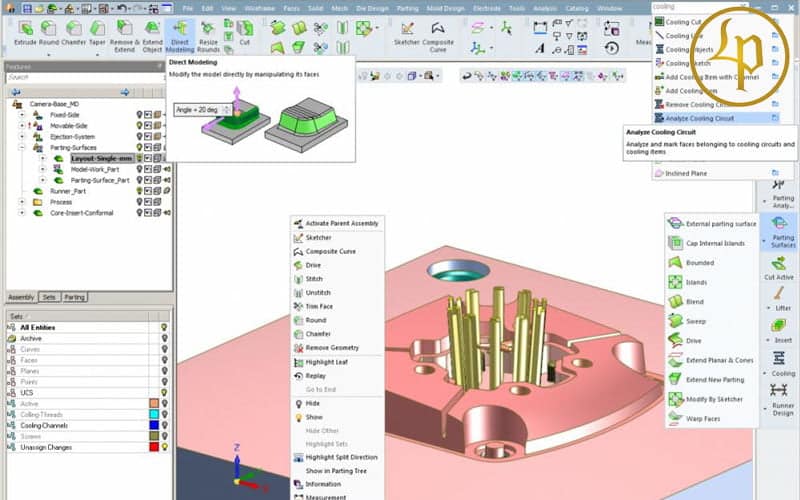The height and width of the screenshot is (500, 800).
Task: Toggle Fixed-Side visibility light bulb
Action: 139,115
